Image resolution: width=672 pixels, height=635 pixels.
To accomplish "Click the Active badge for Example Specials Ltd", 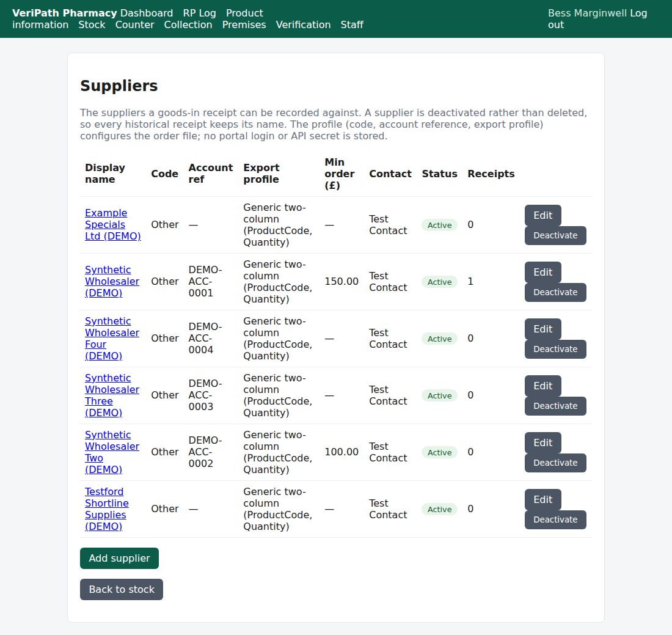I will (x=440, y=225).
